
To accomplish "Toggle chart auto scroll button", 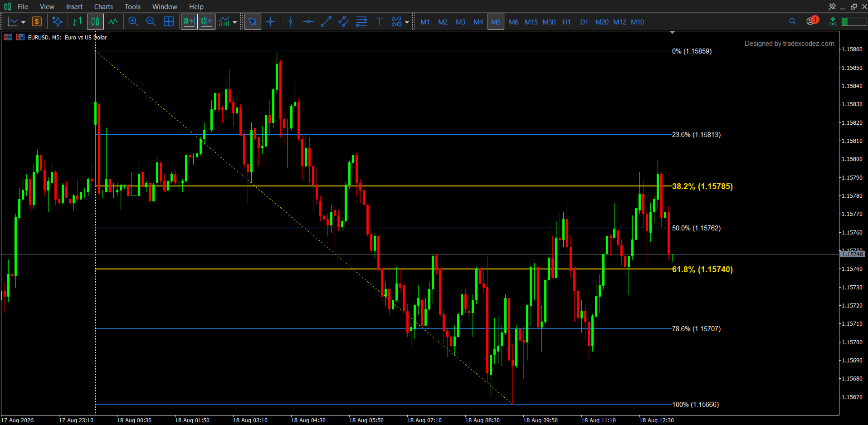I will (x=189, y=22).
